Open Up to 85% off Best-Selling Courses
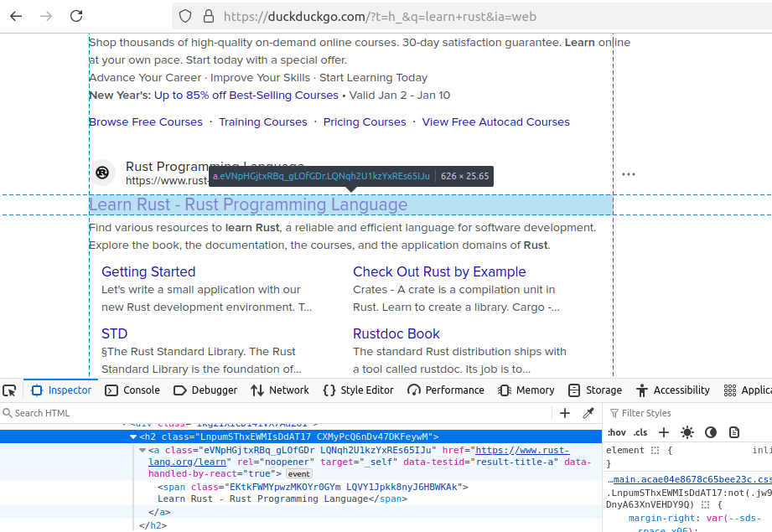 [x=246, y=95]
